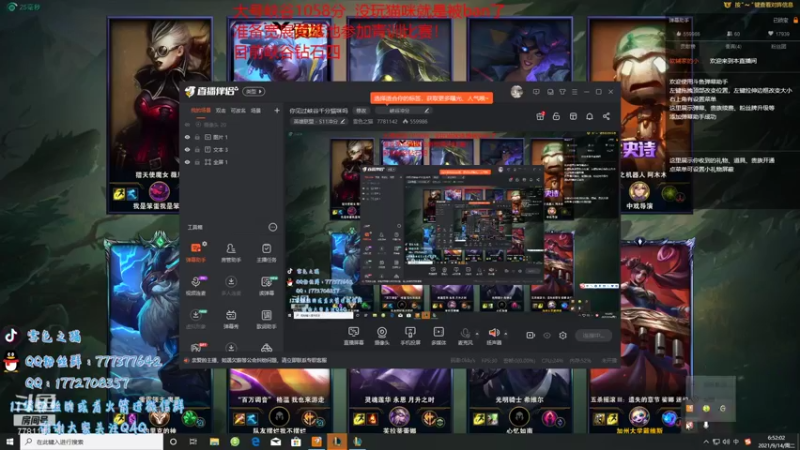This screenshot has height=450, width=800.
Task: Add 摄像头 camera source
Action: pyautogui.click(x=382, y=336)
